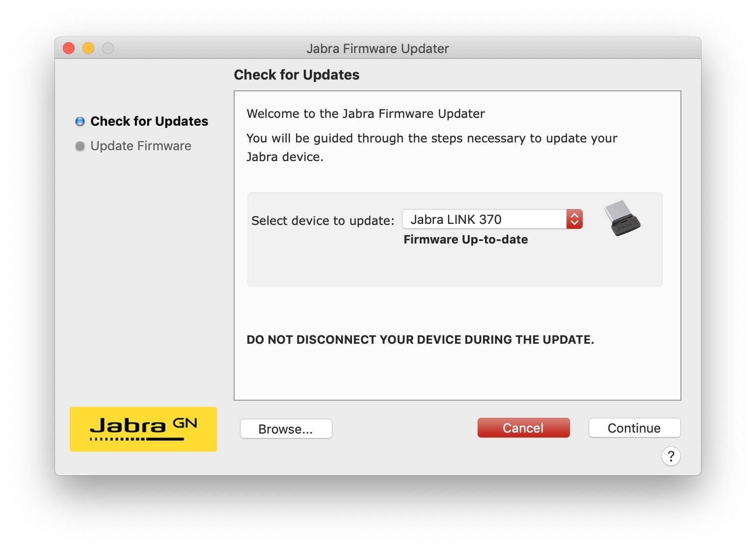Click the blue Check for Updates step bullet
This screenshot has height=548, width=756.
80,121
